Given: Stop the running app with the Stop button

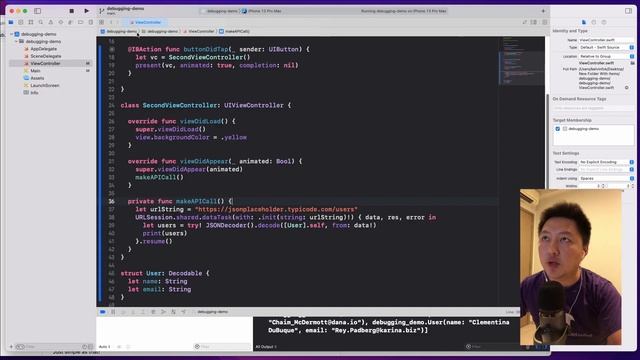Looking at the screenshot, I should [71, 11].
